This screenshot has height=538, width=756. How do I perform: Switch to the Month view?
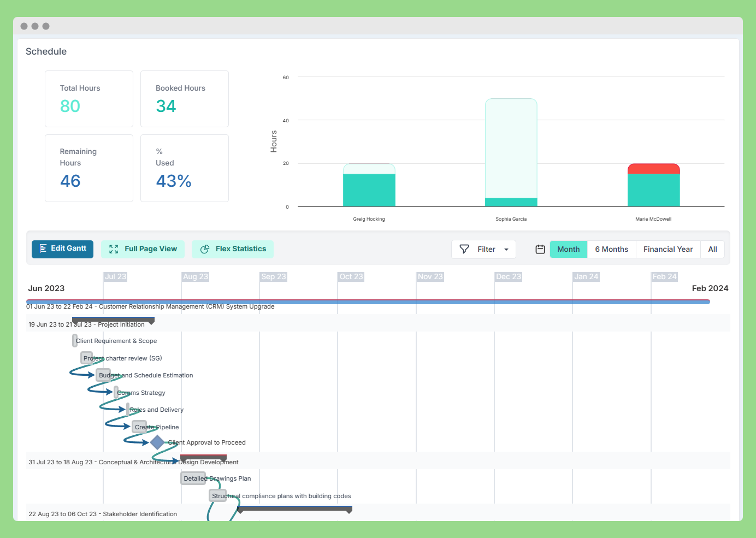pyautogui.click(x=569, y=249)
